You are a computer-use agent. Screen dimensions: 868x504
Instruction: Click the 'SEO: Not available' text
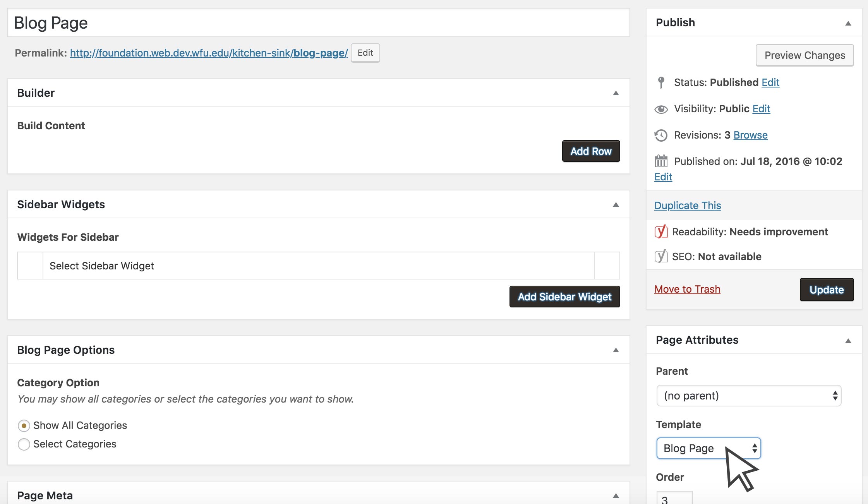tap(717, 257)
